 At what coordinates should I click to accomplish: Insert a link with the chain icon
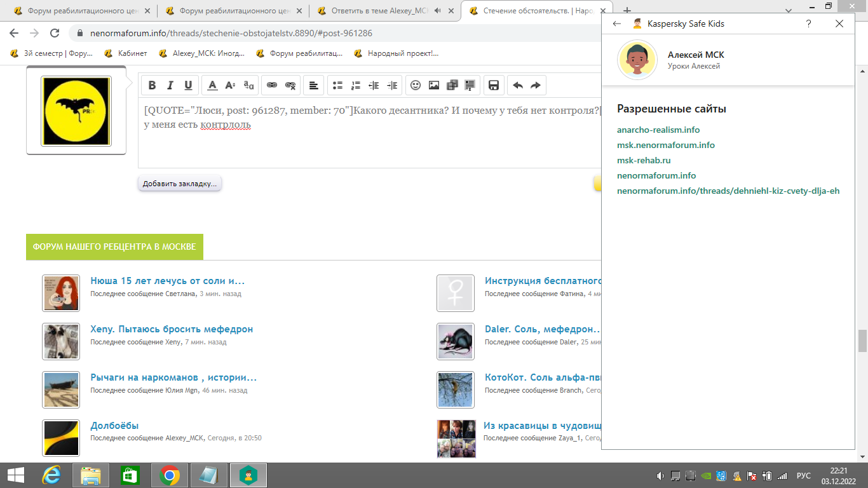coord(272,85)
